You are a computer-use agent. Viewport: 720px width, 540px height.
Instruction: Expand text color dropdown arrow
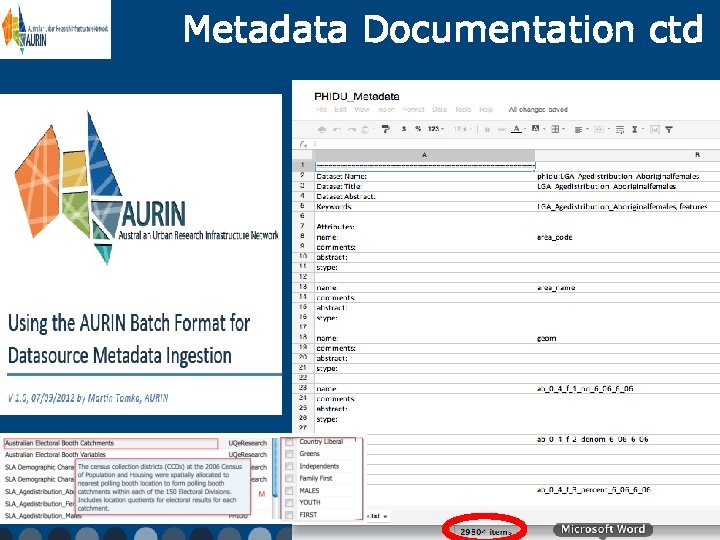[x=525, y=129]
